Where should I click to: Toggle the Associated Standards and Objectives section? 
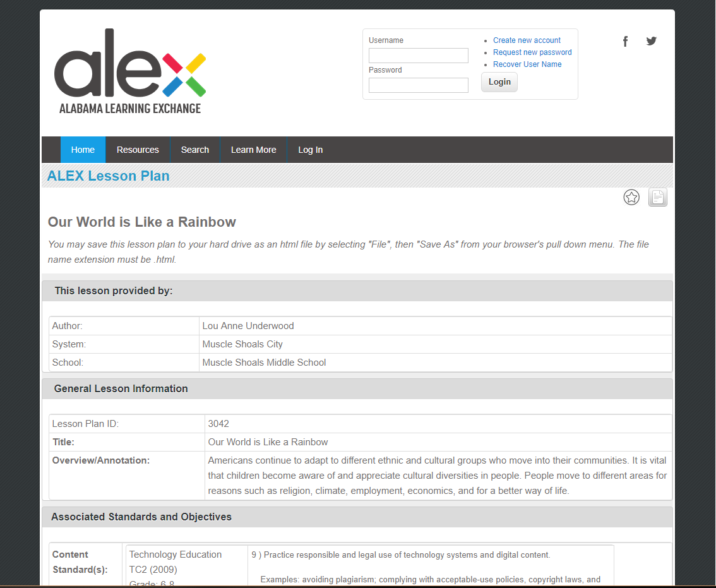point(141,517)
